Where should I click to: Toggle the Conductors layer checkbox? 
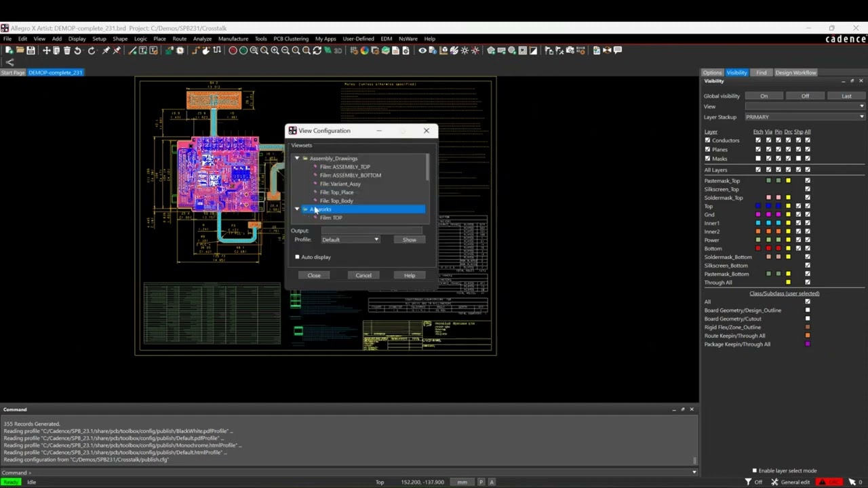pyautogui.click(x=707, y=140)
